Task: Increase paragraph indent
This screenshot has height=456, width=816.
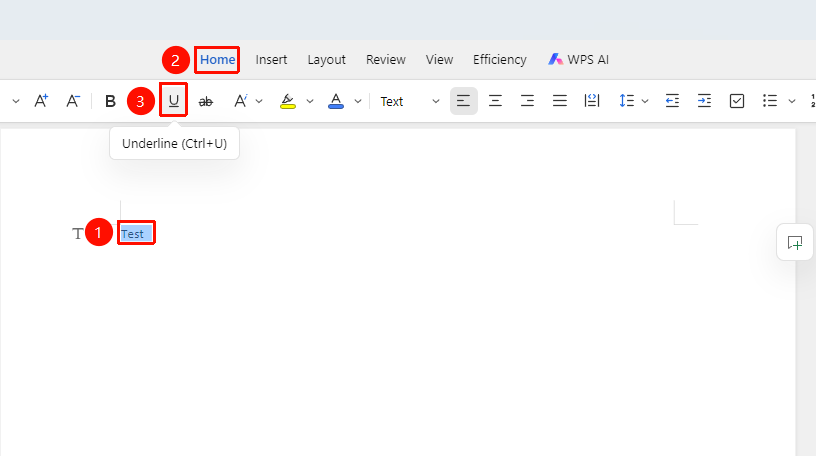Action: tap(704, 101)
